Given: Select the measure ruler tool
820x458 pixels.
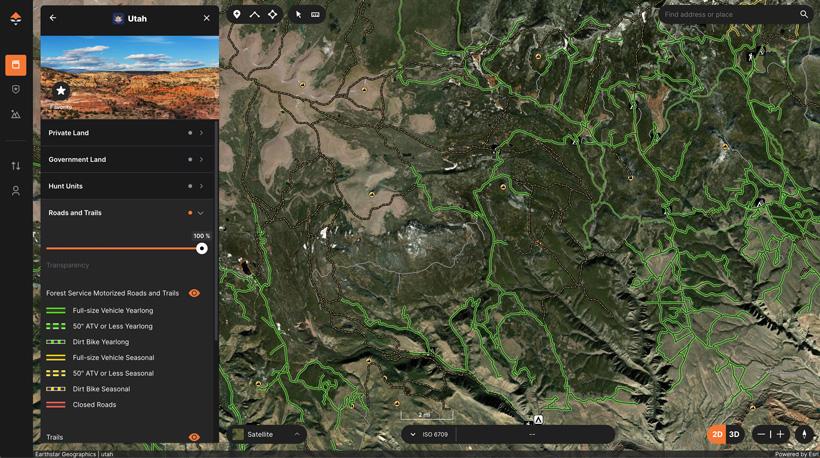Looking at the screenshot, I should pos(315,15).
